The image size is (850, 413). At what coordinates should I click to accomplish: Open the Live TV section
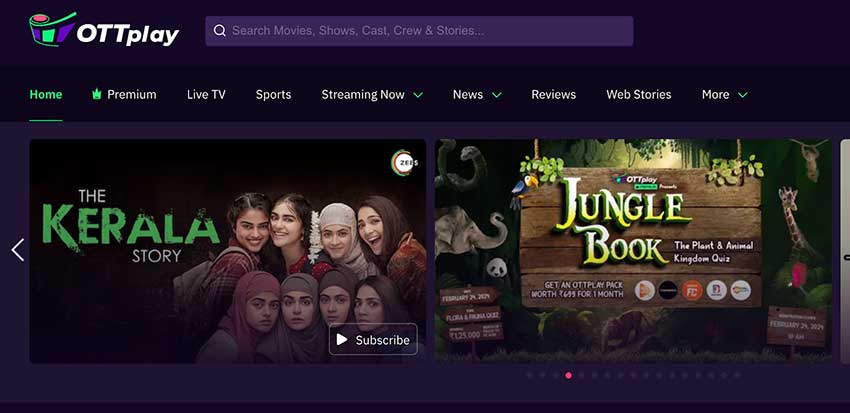206,94
